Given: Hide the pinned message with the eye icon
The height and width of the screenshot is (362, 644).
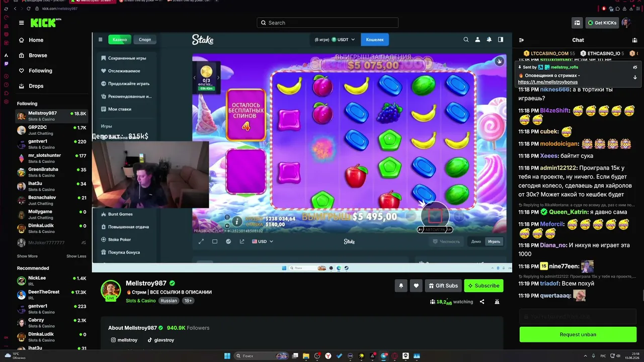Looking at the screenshot, I should 635,67.
